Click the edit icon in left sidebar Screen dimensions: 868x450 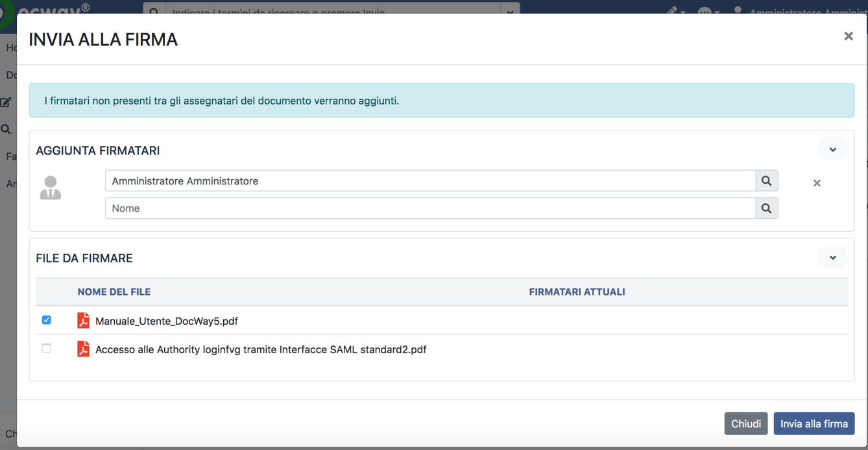click(6, 102)
